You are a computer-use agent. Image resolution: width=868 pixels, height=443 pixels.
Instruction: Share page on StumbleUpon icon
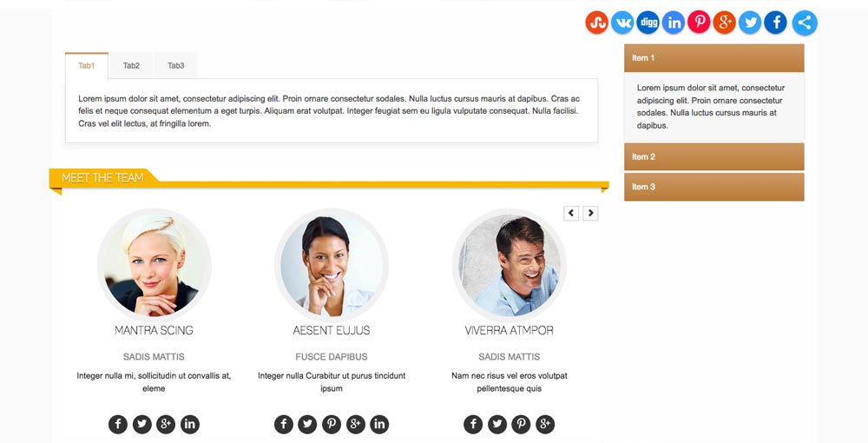coord(597,23)
